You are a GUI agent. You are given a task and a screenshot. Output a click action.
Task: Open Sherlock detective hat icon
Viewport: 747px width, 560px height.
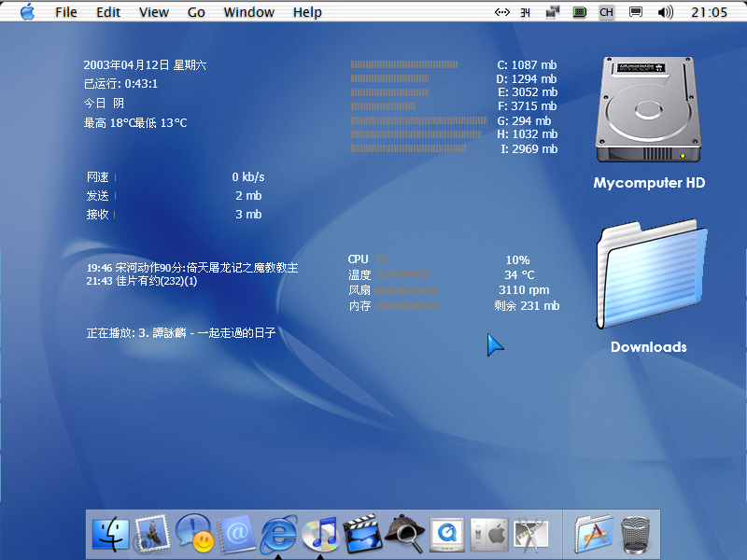click(x=404, y=534)
